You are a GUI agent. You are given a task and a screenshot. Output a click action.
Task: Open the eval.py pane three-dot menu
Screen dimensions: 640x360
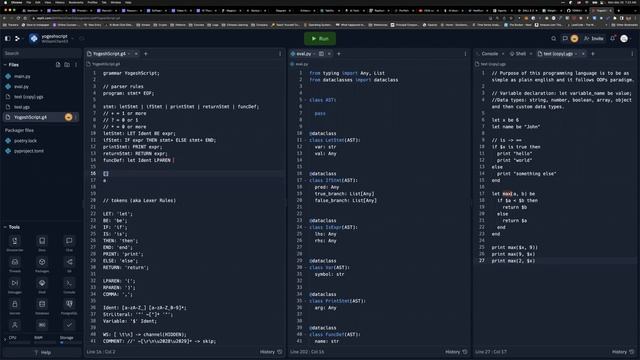pos(465,53)
